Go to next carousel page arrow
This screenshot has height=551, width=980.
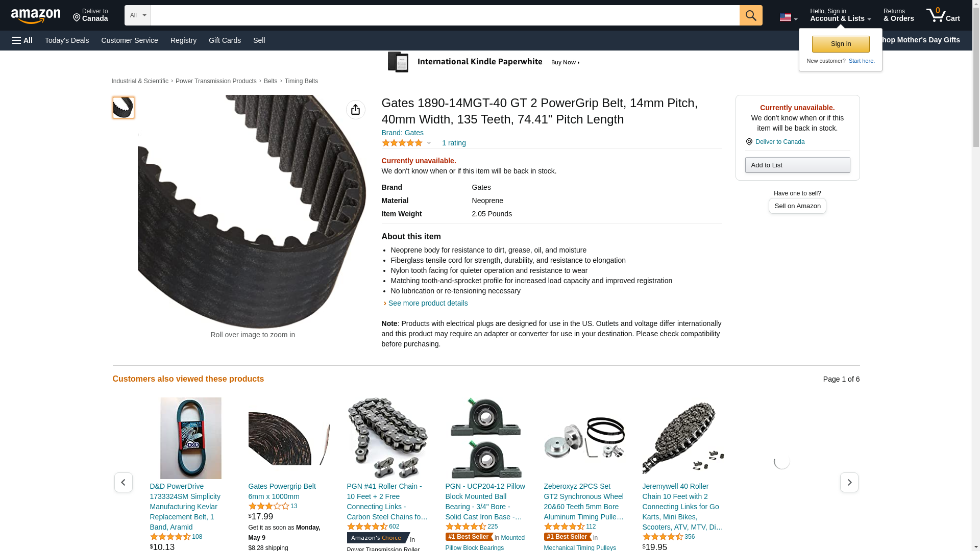click(849, 482)
